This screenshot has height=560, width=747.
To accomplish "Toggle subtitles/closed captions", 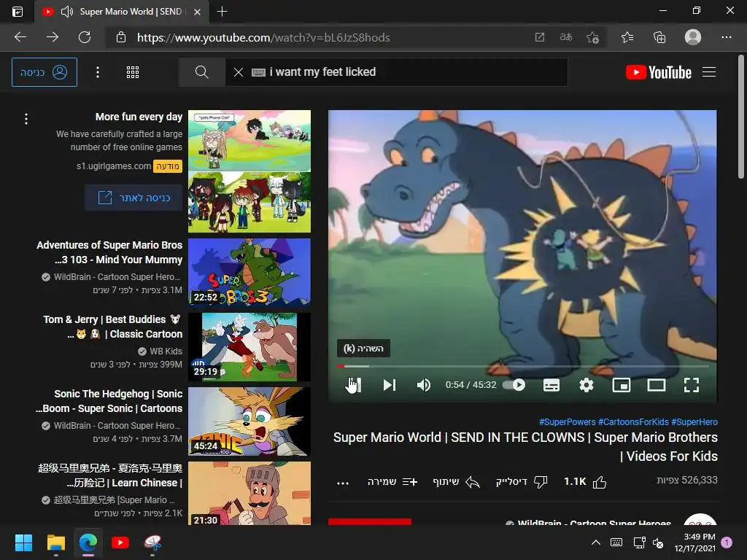I will pyautogui.click(x=551, y=385).
